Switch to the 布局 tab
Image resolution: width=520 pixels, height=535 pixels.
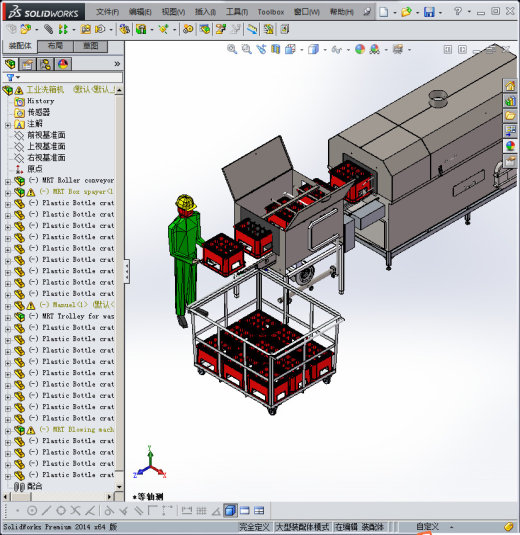(55, 46)
